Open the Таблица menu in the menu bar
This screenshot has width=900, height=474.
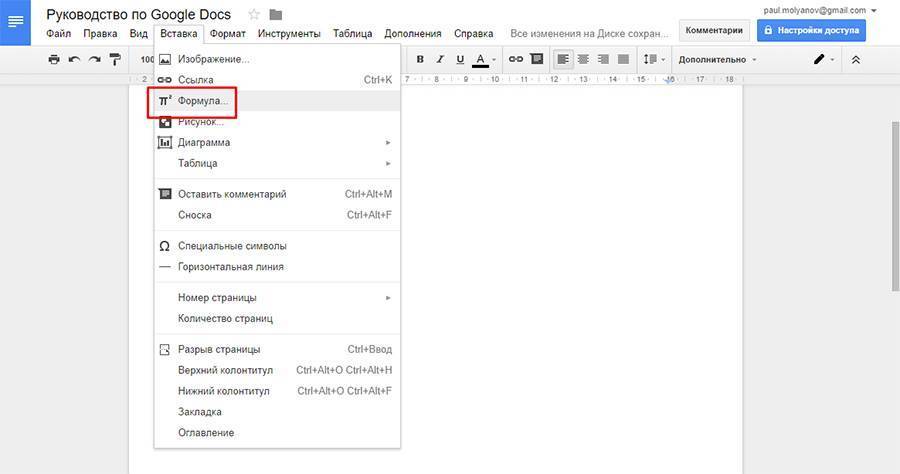click(352, 33)
